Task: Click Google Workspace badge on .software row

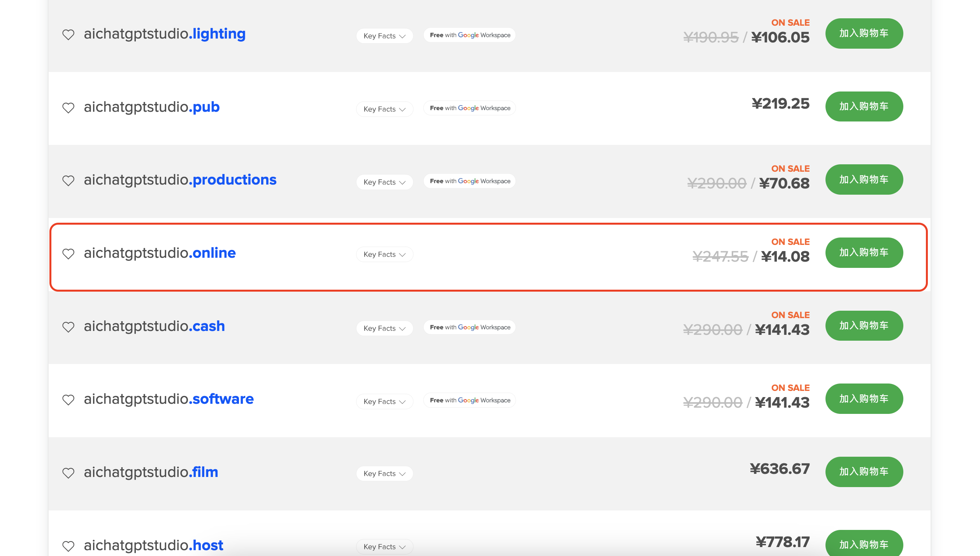Action: [x=469, y=400]
